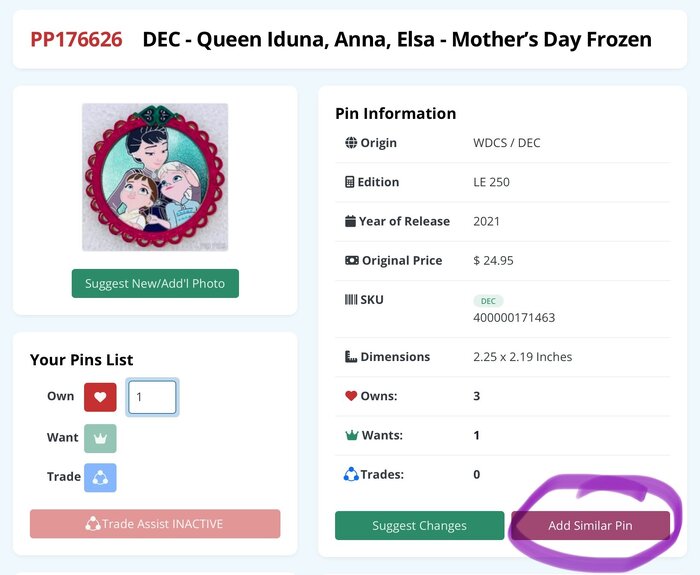
Task: Toggle the Trade triangle button
Action: pos(100,477)
